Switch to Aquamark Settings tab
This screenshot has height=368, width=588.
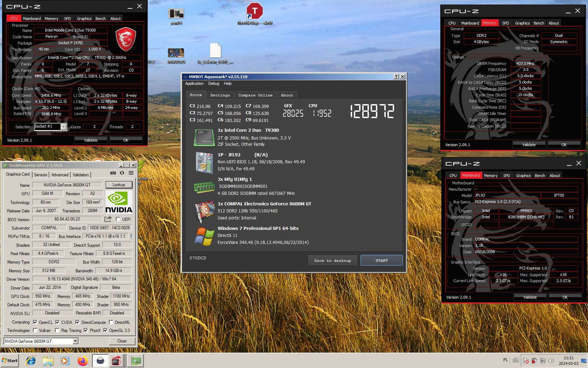(220, 95)
